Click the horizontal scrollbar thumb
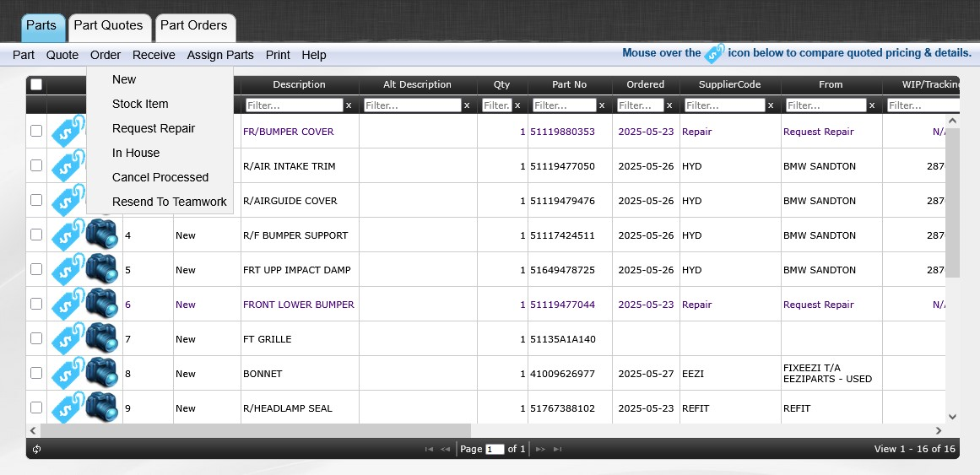This screenshot has width=980, height=475. pos(255,430)
